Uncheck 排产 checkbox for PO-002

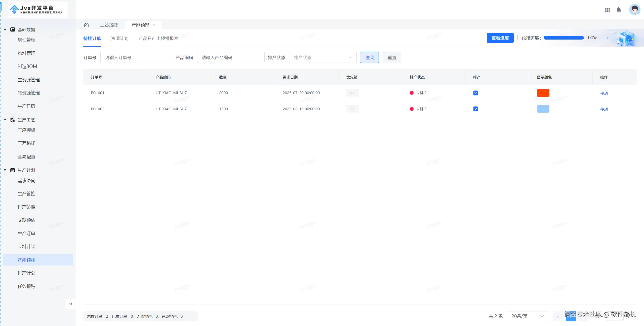[x=475, y=109]
